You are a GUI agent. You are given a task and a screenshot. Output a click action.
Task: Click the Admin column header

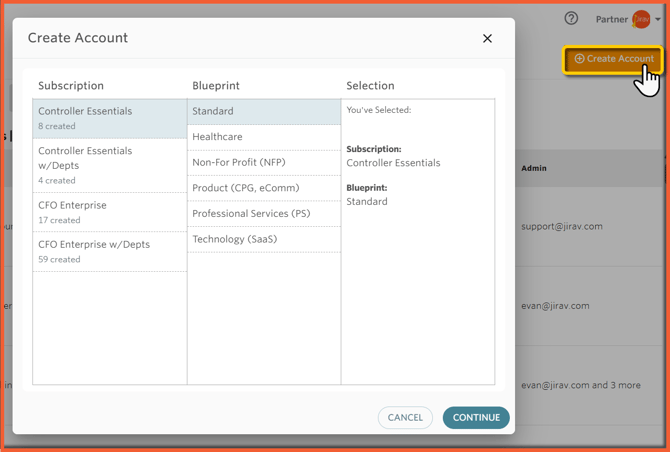pyautogui.click(x=534, y=168)
